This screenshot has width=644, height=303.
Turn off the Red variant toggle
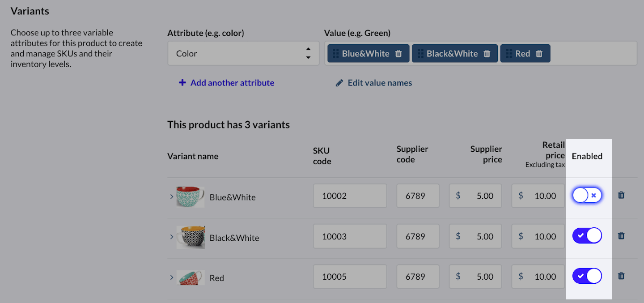tap(587, 276)
